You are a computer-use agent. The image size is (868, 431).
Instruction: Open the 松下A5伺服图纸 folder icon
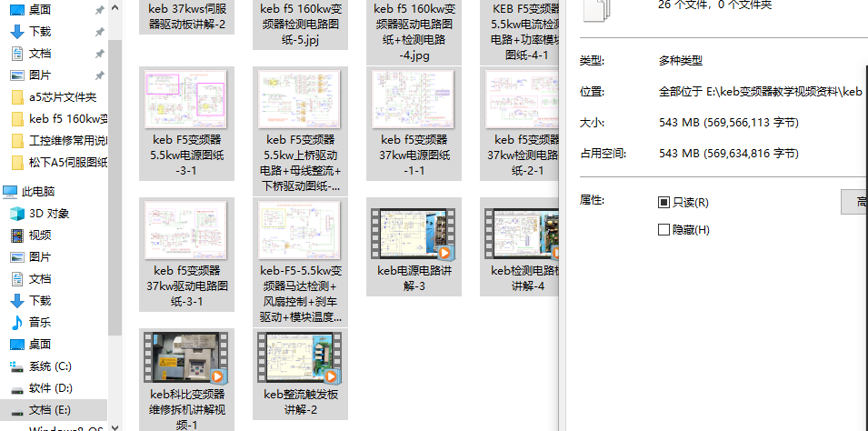(x=17, y=163)
